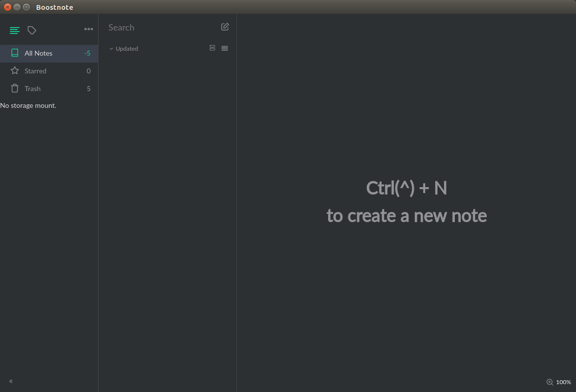Screen dimensions: 576x392
Task: Switch note list to compressed view
Action: click(x=225, y=48)
